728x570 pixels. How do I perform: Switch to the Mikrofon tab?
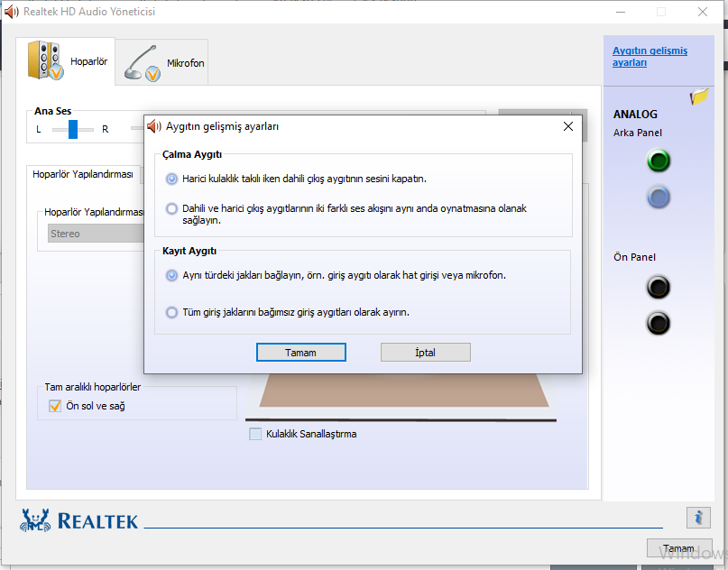(x=161, y=62)
